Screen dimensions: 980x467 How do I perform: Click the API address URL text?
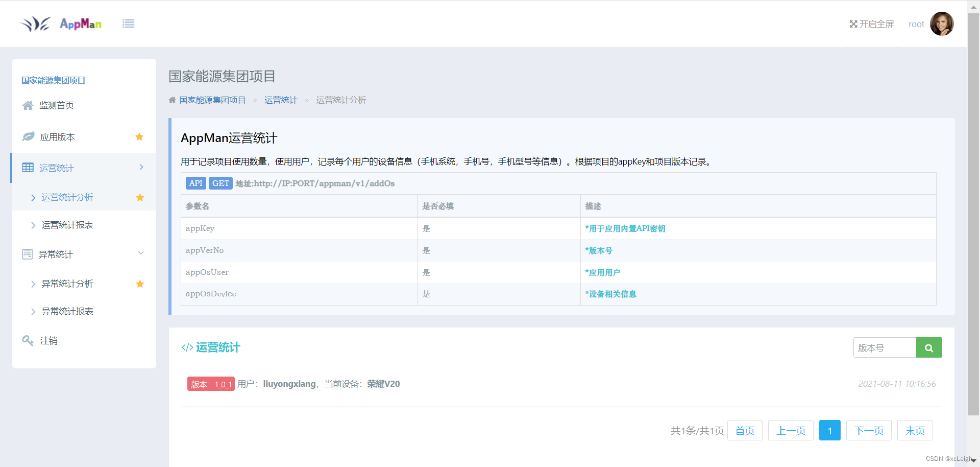(x=315, y=183)
